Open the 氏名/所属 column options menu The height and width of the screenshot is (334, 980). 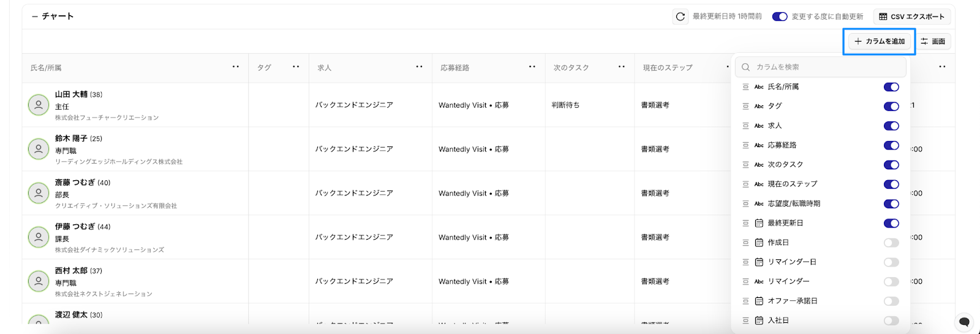pos(235,67)
